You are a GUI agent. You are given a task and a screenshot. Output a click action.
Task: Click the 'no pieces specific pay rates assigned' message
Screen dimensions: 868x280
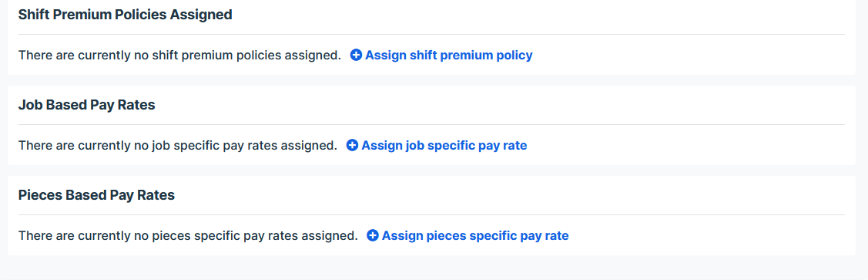pos(188,235)
